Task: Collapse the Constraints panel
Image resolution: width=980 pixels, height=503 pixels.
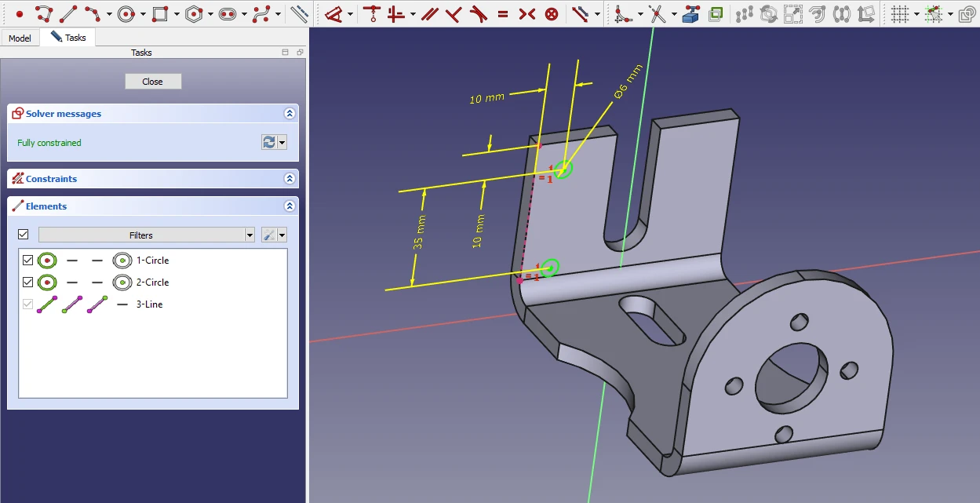Action: pos(290,179)
